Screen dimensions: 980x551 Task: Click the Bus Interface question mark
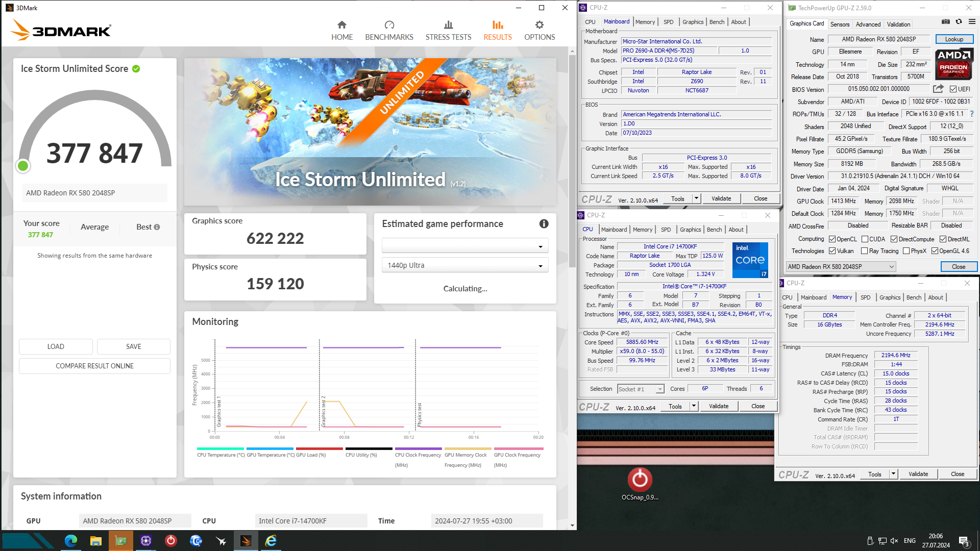point(972,114)
